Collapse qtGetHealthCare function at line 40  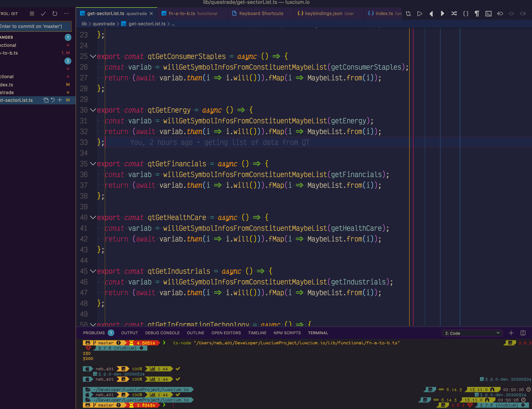pyautogui.click(x=93, y=217)
